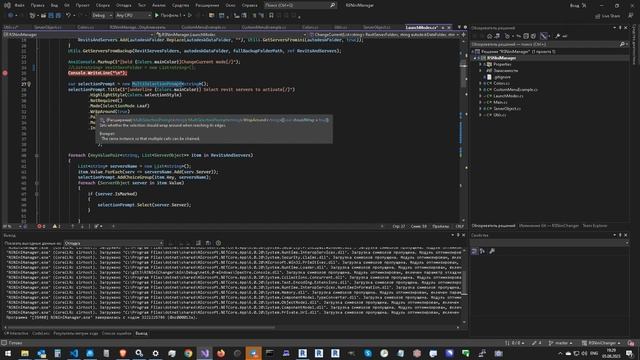Select Colors.cs in Solution Explorer

pyautogui.click(x=501, y=83)
